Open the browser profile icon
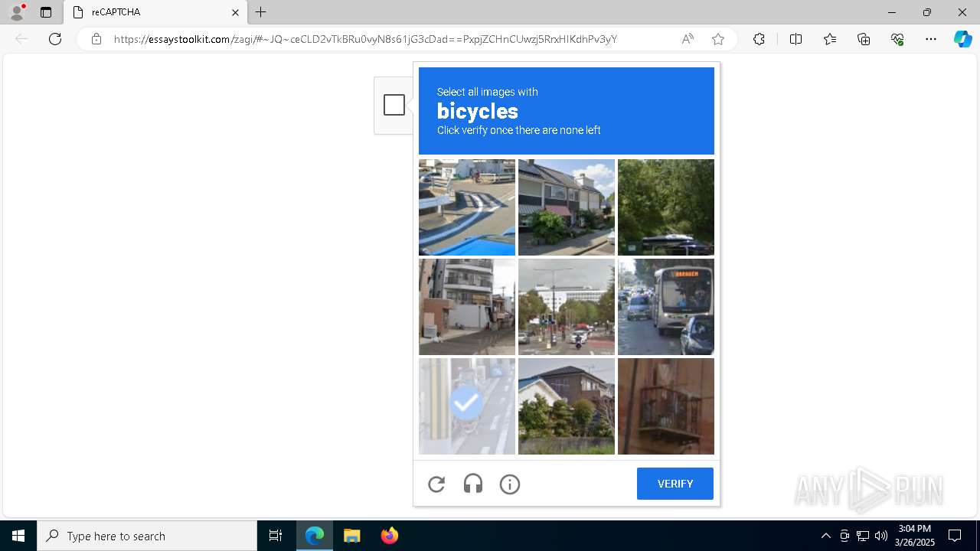 pos(17,12)
